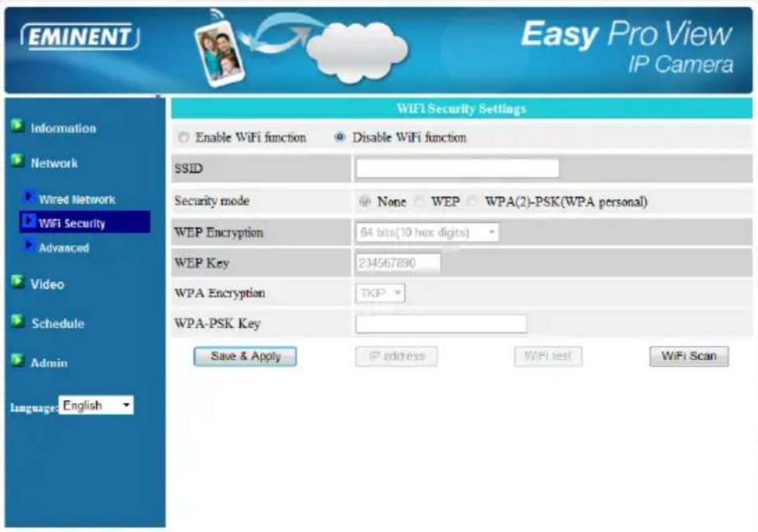This screenshot has height=532, width=758.
Task: Choose None security mode
Action: pyautogui.click(x=365, y=201)
